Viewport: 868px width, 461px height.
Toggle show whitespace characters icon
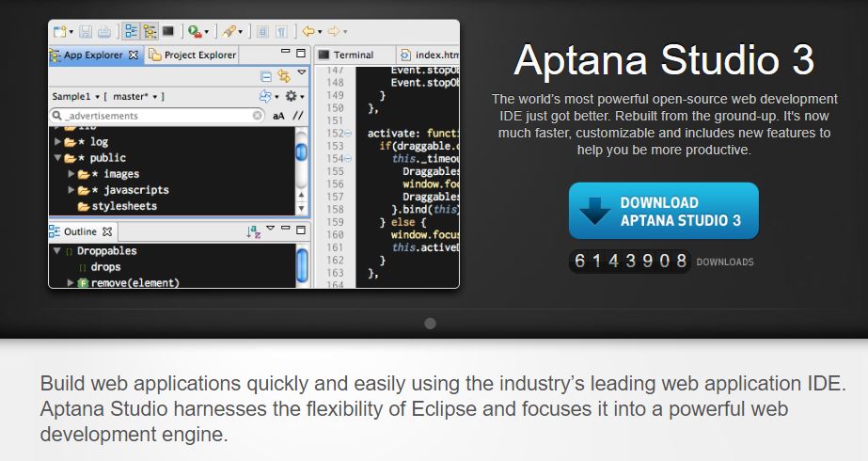[x=282, y=32]
